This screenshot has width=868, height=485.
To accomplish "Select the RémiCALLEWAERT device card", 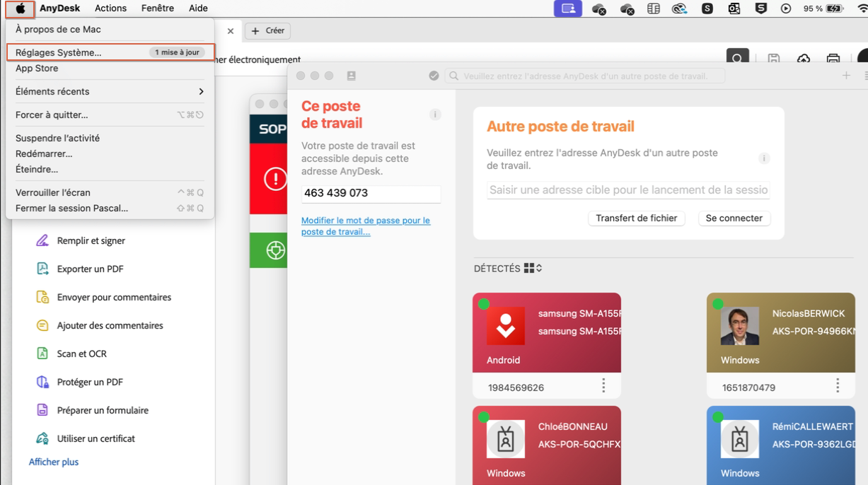I will click(781, 445).
